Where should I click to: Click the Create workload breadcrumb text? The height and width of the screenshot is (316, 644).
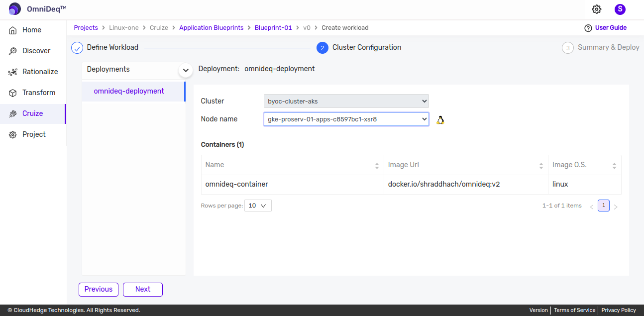345,28
